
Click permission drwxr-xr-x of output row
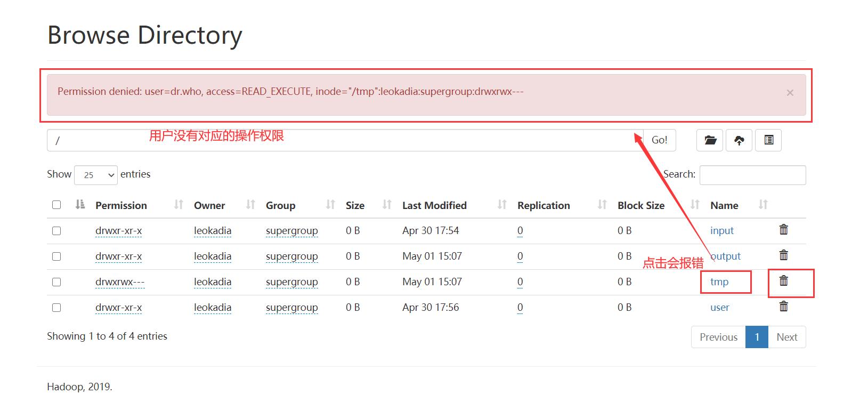pos(118,256)
